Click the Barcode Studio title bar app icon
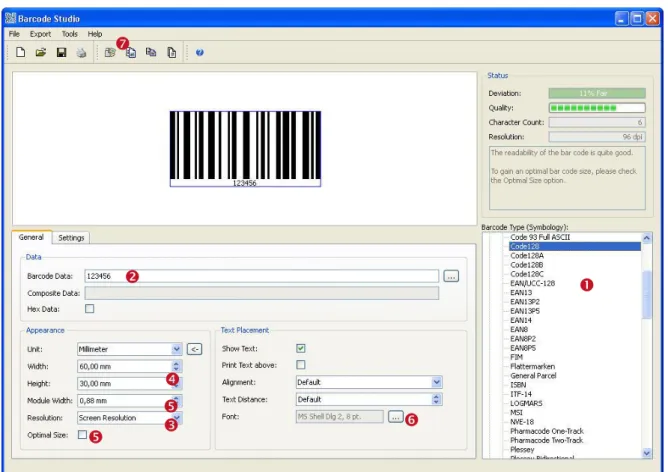The image size is (668, 472). click(11, 18)
